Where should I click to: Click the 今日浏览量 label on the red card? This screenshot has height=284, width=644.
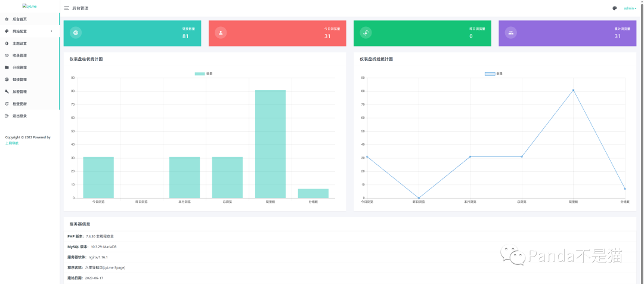tap(333, 29)
